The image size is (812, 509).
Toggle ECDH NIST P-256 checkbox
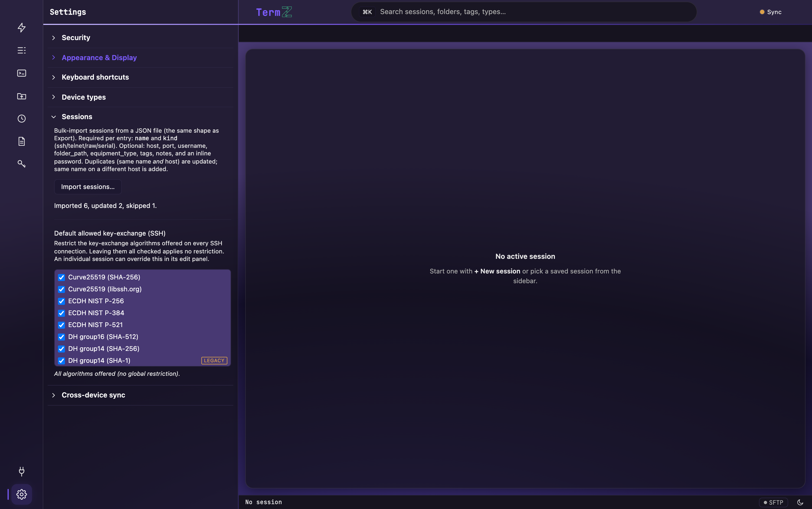pos(61,301)
